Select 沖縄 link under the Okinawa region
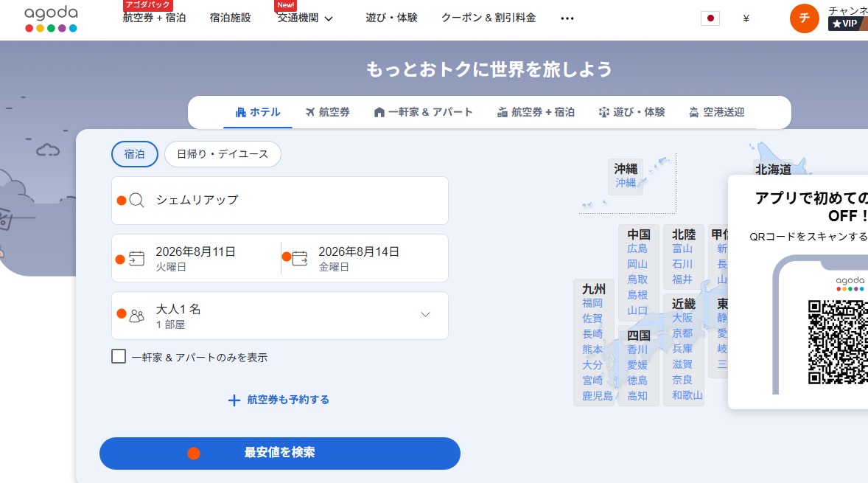 click(626, 183)
